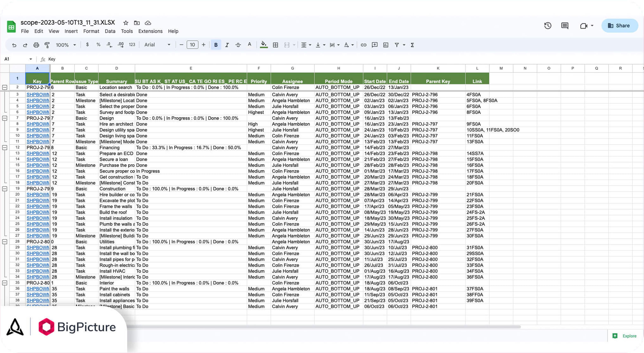Screen dimensions: 644x353
Task: Open the Format menu
Action: [91, 31]
